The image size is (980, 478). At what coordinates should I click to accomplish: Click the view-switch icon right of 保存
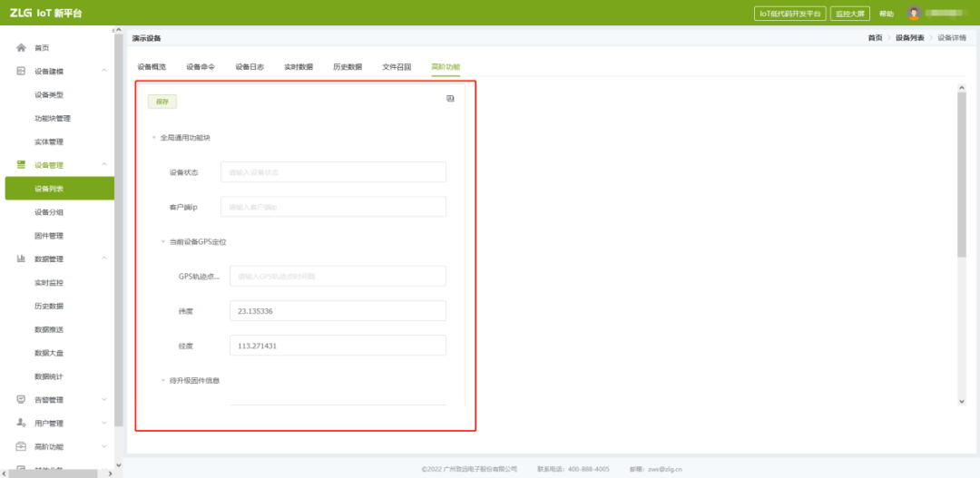pos(450,98)
